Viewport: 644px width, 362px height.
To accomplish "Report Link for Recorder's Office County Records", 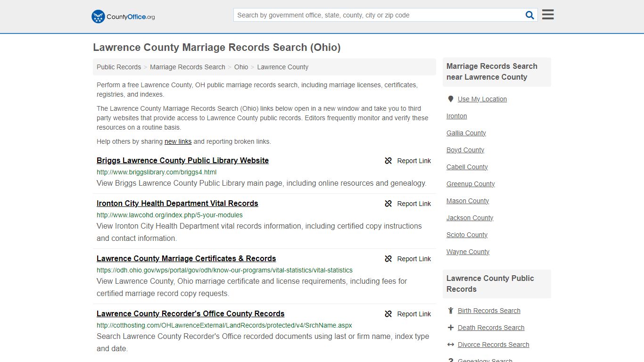I will click(414, 314).
